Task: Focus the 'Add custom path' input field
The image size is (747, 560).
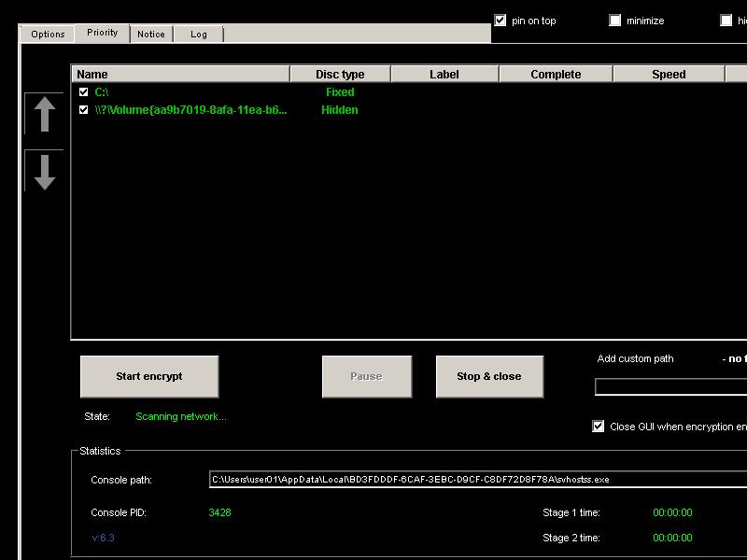Action: [670, 387]
